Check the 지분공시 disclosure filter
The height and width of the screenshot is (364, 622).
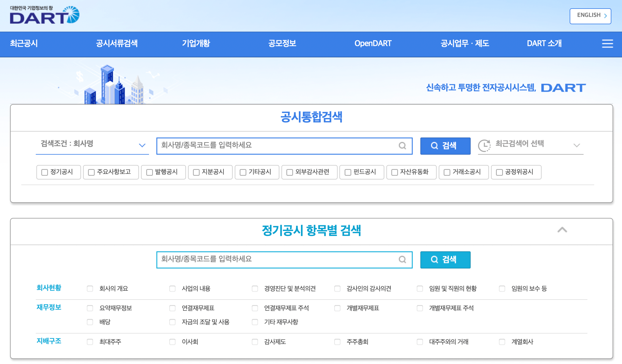click(196, 172)
